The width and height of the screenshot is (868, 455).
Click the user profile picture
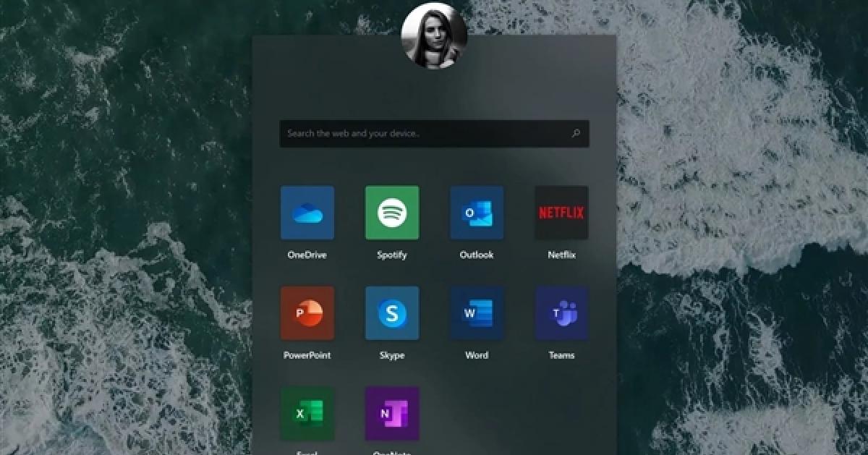click(x=434, y=35)
